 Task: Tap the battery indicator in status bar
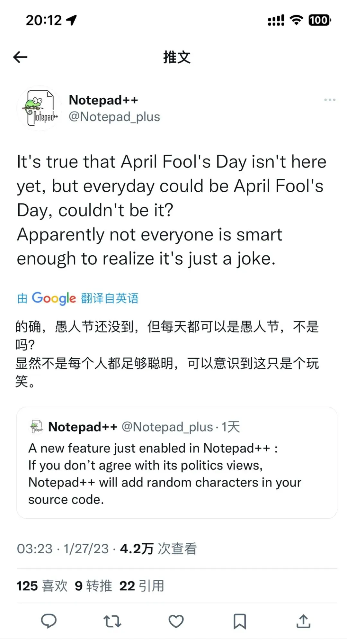319,20
